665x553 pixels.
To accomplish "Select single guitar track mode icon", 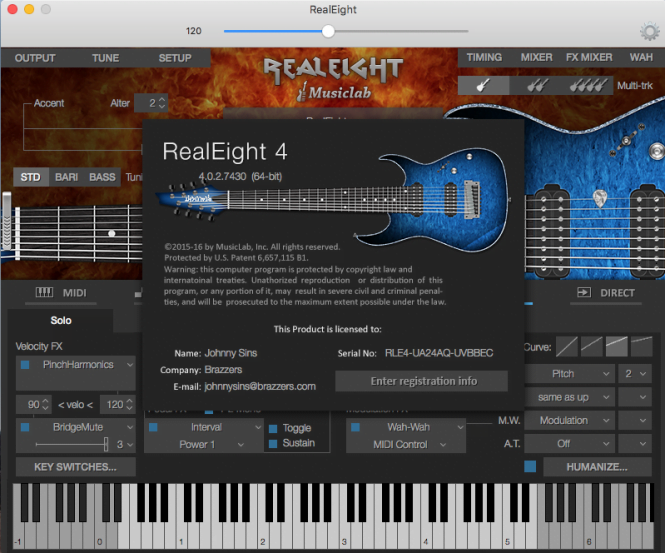I will coord(483,86).
